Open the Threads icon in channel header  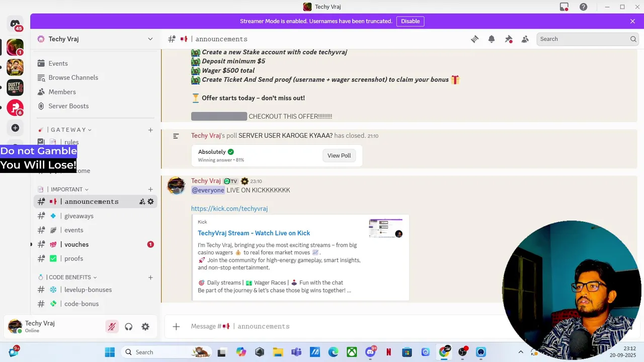click(474, 39)
